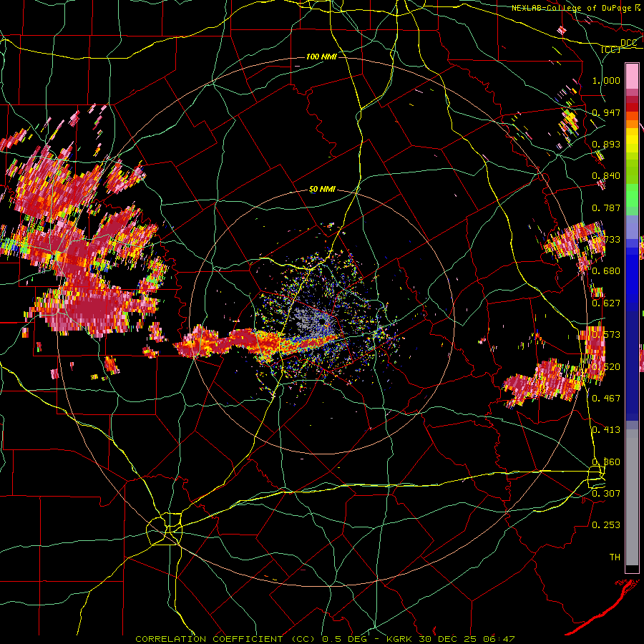Click the 0.947 scale value

606,112
